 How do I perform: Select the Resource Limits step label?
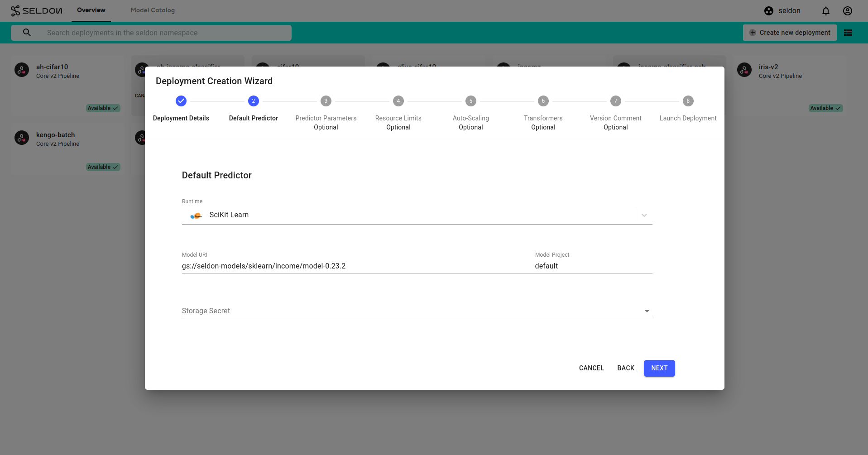(x=398, y=118)
